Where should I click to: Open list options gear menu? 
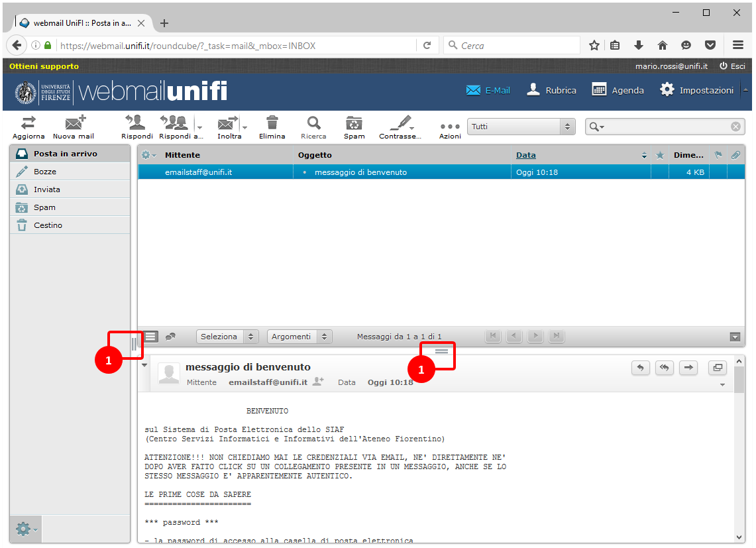(x=148, y=155)
